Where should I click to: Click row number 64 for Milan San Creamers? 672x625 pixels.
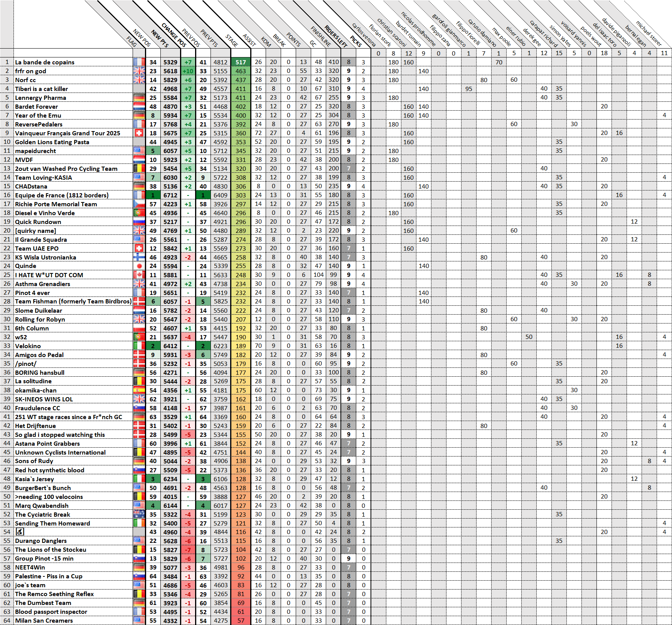(x=7, y=620)
